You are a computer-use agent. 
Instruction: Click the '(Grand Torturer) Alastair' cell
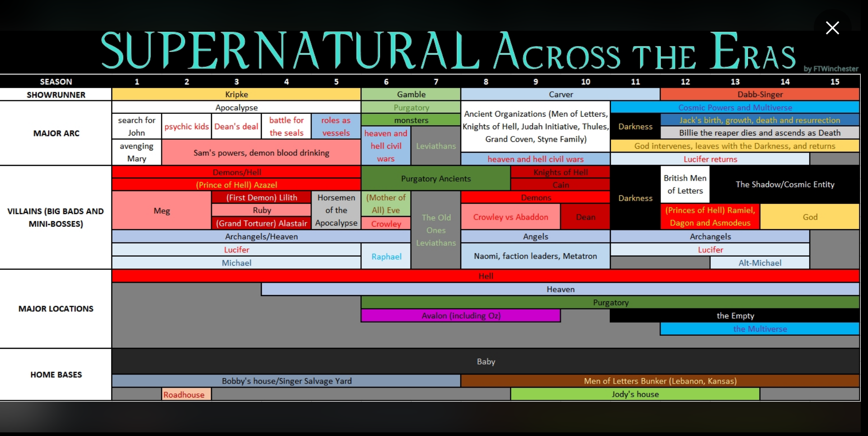tap(261, 223)
